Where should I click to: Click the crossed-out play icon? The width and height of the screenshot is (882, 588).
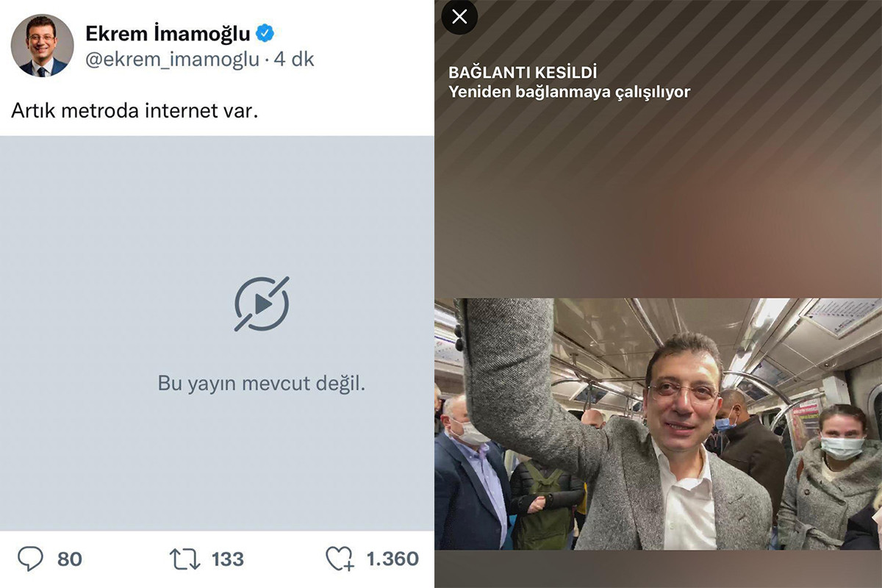(262, 304)
